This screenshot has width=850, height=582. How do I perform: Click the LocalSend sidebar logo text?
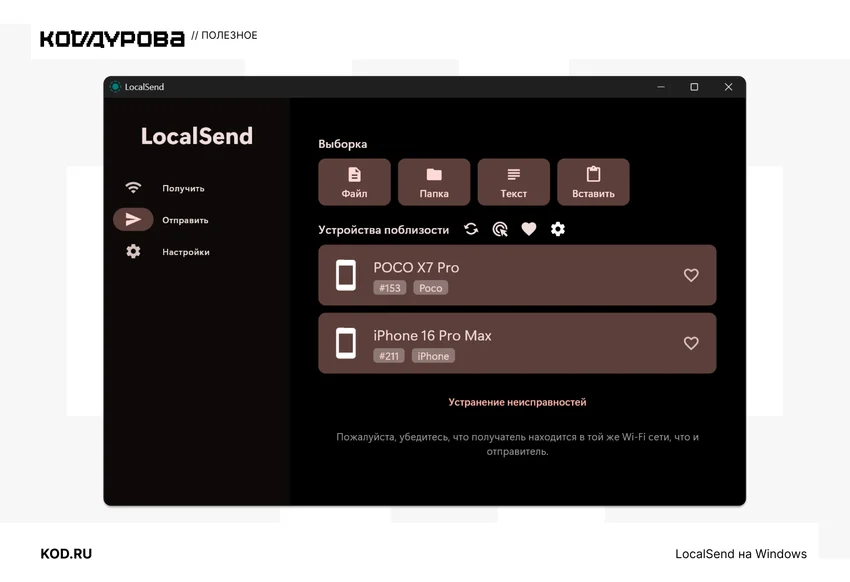coord(197,136)
